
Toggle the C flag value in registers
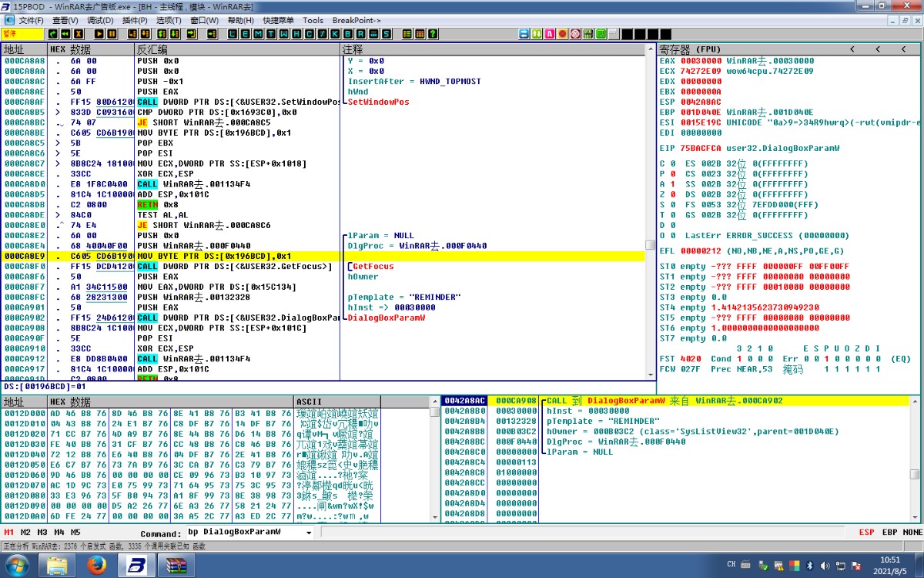point(674,164)
